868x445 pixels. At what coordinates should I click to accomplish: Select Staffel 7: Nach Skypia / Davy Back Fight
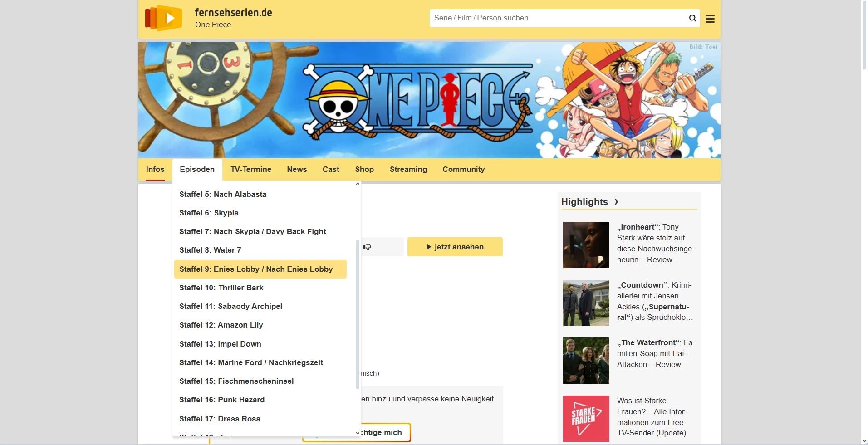coord(260,231)
